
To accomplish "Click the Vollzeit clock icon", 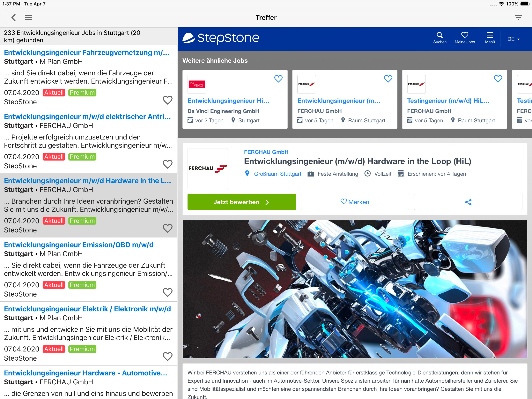I will point(367,174).
